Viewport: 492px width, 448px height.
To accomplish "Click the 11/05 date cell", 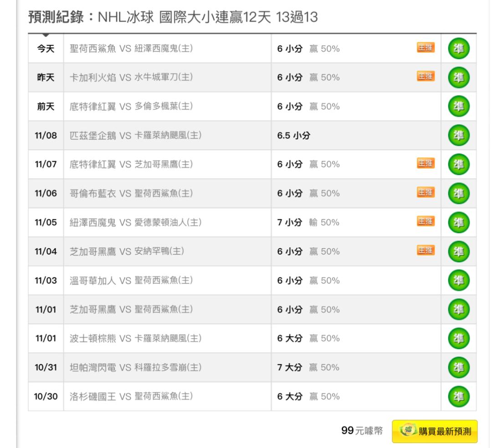I will click(x=46, y=222).
